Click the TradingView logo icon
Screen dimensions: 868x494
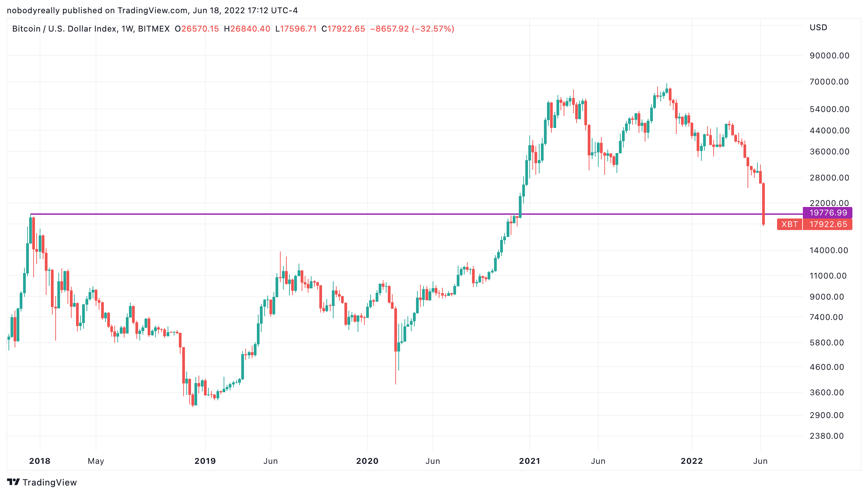point(14,482)
